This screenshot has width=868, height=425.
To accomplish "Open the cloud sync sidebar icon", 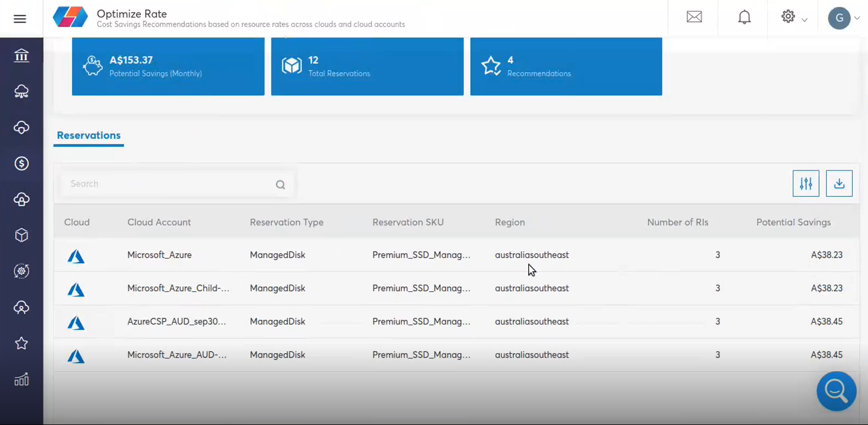I will 21,128.
